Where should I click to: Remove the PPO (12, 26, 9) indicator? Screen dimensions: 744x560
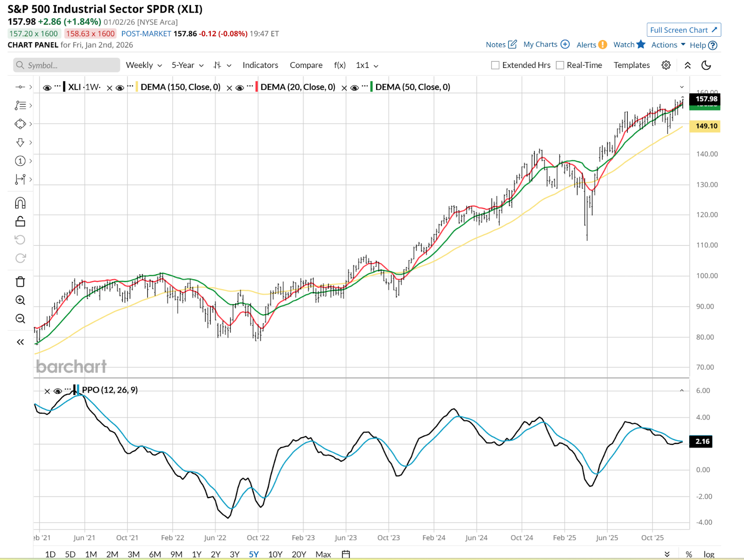(x=47, y=391)
